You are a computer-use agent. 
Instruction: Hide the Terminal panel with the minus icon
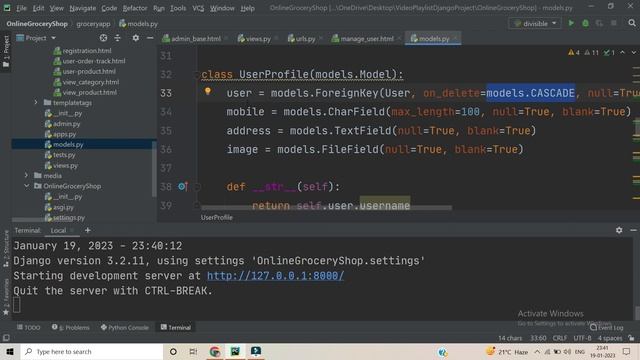click(x=633, y=230)
